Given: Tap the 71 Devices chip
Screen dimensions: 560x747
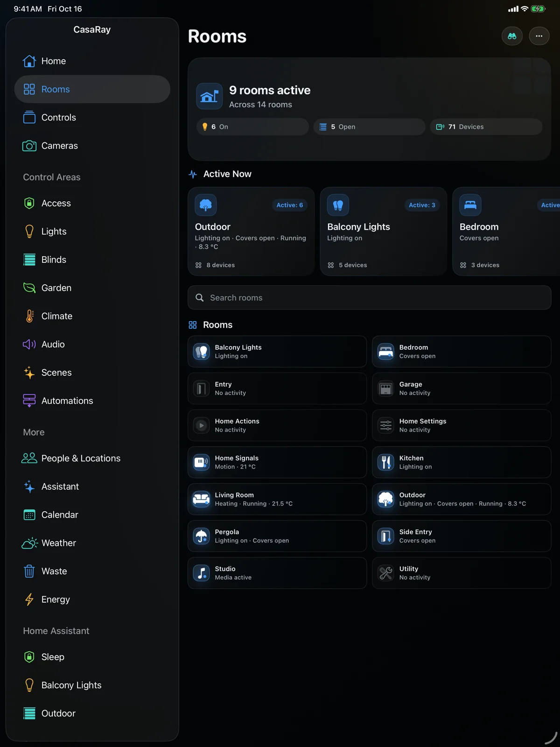Looking at the screenshot, I should click(x=486, y=127).
